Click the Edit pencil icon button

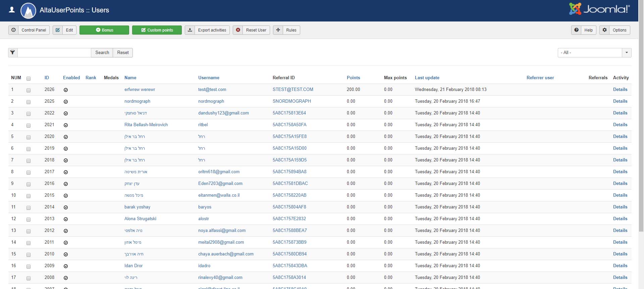[x=58, y=30]
